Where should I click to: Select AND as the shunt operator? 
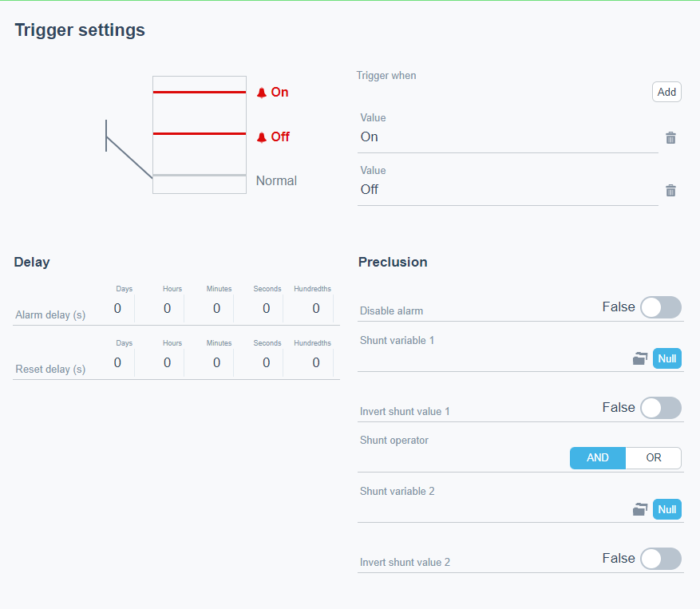597,457
